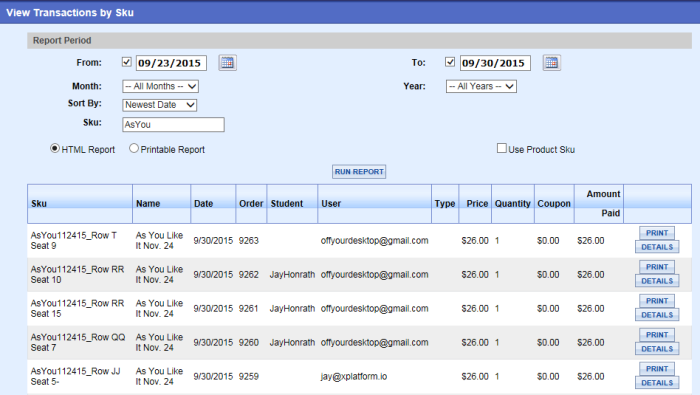This screenshot has height=395, width=700.
Task: Click the Price column header
Action: [x=475, y=204]
